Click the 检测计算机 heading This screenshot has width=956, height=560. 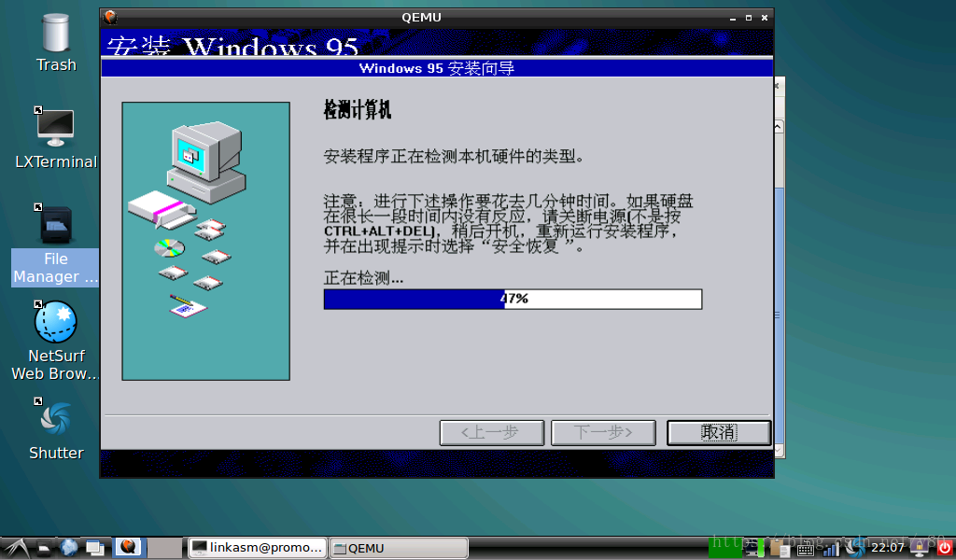[358, 110]
